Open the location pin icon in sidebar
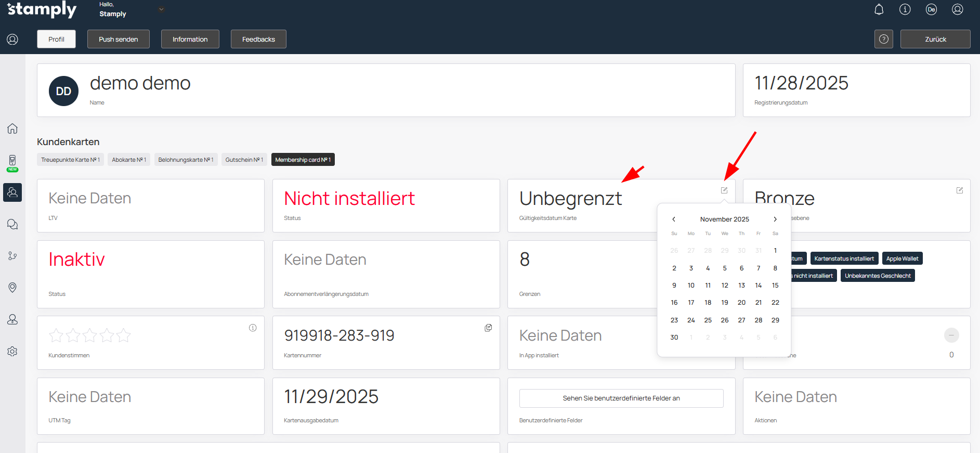Image resolution: width=980 pixels, height=453 pixels. [12, 288]
